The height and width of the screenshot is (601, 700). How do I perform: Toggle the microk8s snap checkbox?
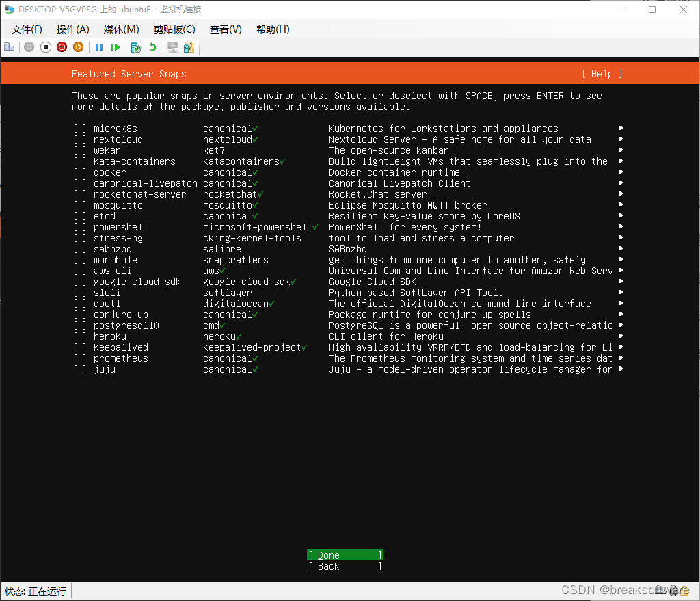[80, 129]
